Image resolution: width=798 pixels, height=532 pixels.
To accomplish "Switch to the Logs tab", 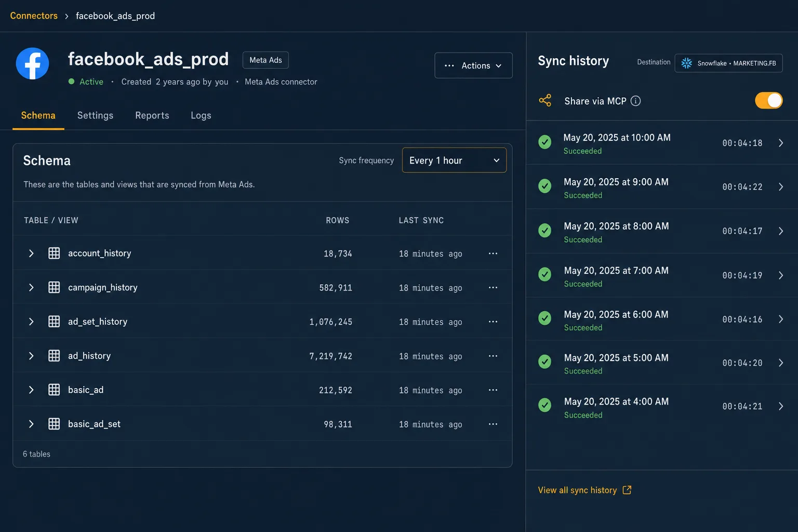I will coord(201,115).
